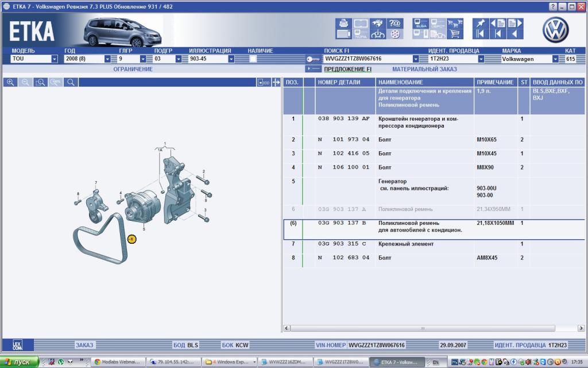
Task: Click the pushpin bookmark icon
Action: tap(481, 23)
